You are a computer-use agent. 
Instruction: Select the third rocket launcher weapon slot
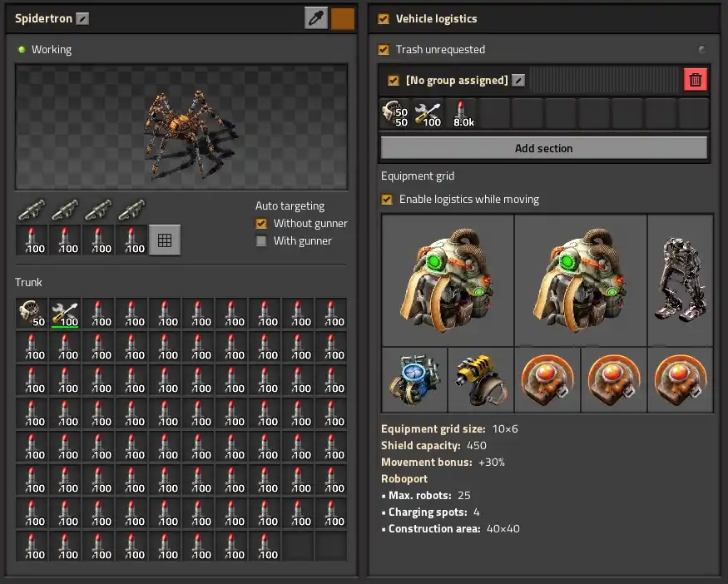tap(98, 210)
